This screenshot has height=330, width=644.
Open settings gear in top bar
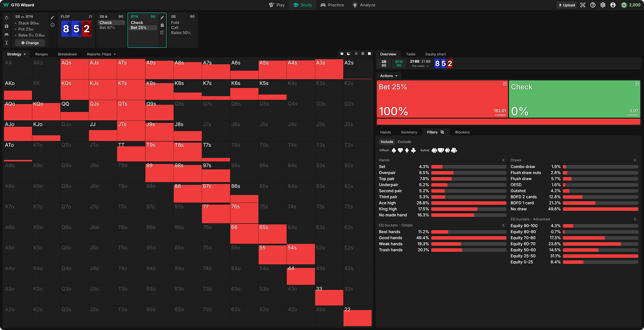[x=603, y=5]
